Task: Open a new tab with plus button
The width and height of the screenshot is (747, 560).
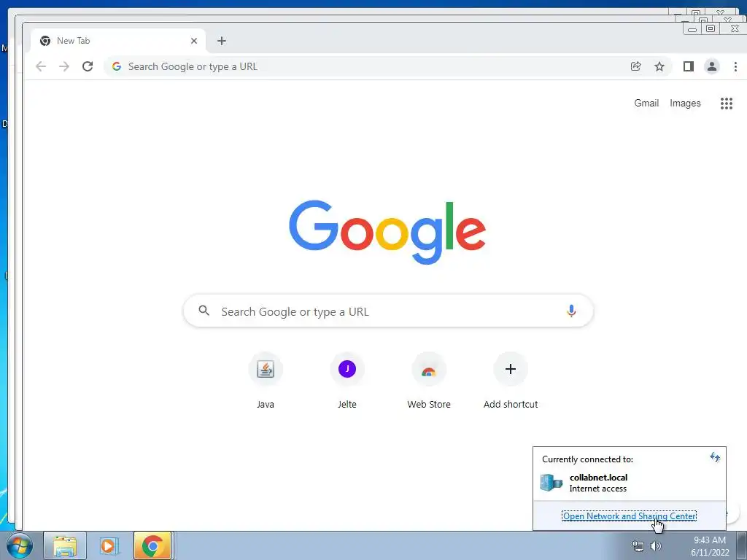Action: click(x=222, y=41)
